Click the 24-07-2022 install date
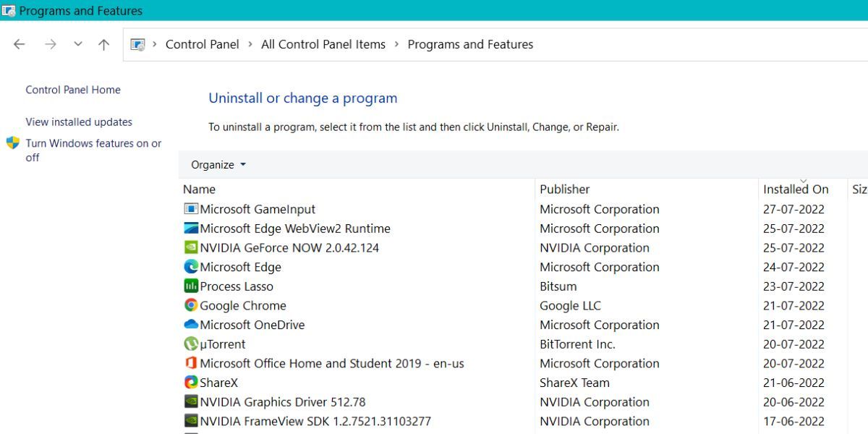 coord(793,267)
